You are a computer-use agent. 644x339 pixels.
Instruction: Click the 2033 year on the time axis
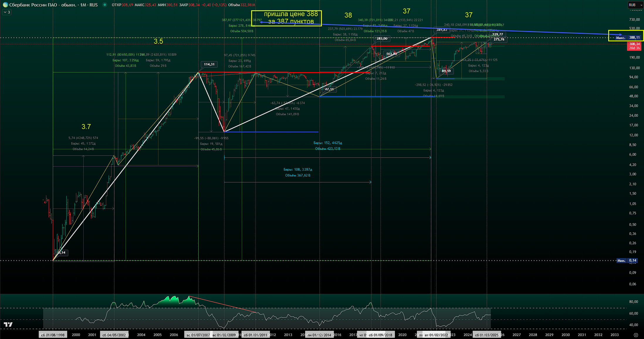click(615, 335)
